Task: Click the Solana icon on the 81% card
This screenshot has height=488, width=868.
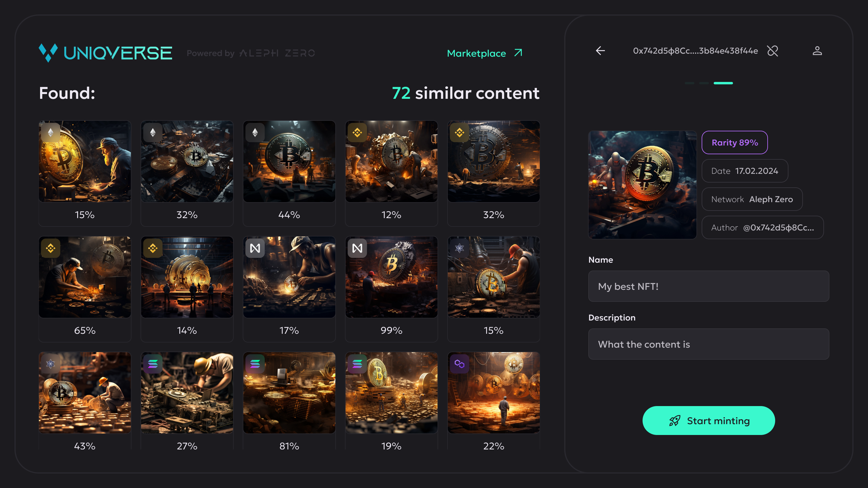Action: coord(255,364)
